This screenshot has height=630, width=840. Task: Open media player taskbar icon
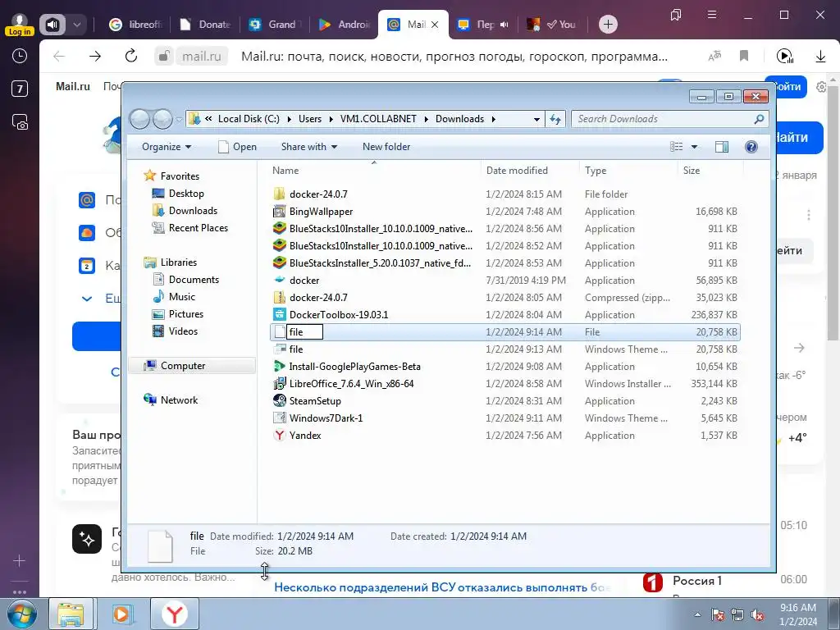121,614
